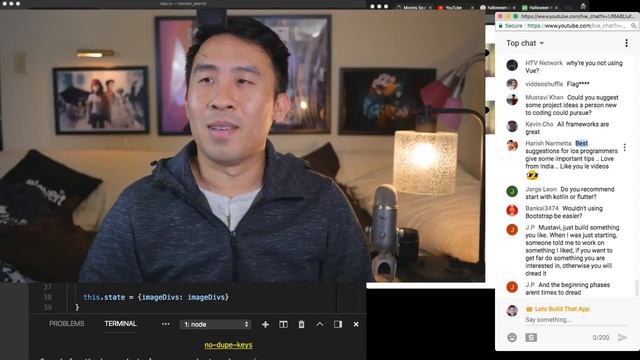Click the profile icon in the Chrome title bar

[x=583, y=6]
